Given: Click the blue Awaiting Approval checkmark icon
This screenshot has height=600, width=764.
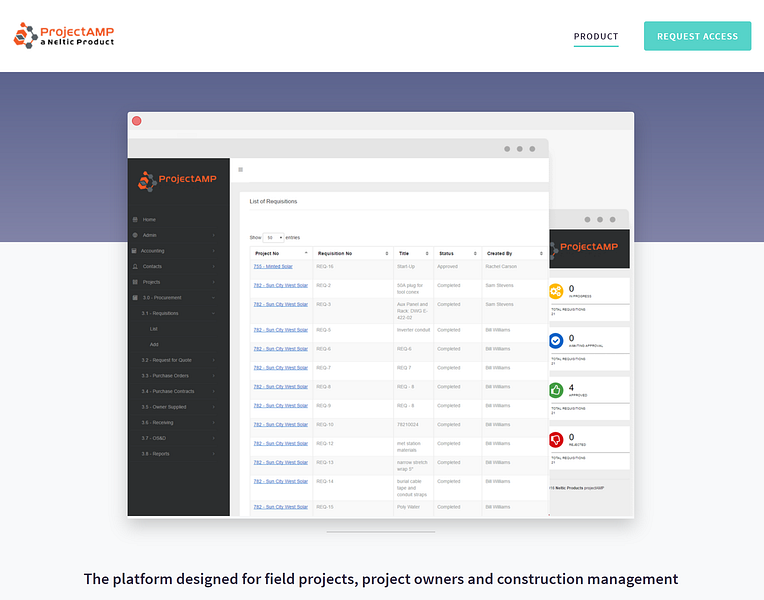Looking at the screenshot, I should tap(556, 341).
